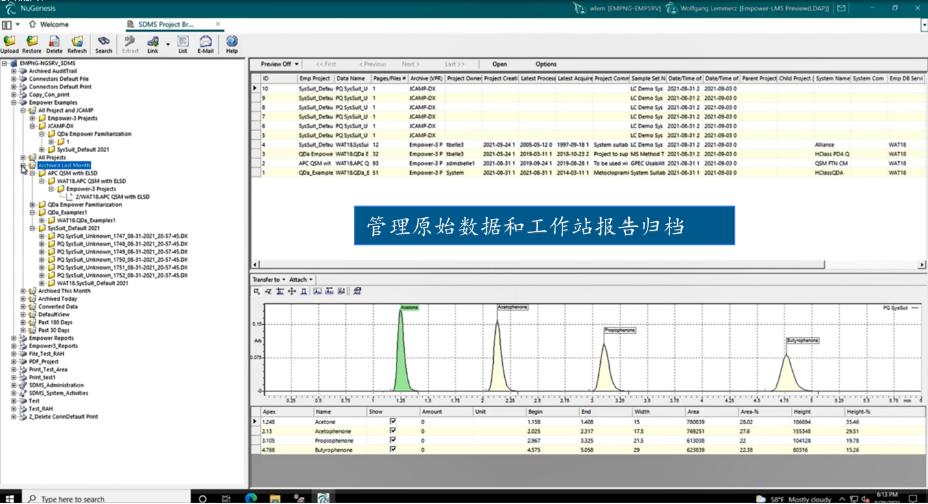Viewport: 928px width, 504px height.
Task: Open Windows taskbar search box
Action: [108, 499]
